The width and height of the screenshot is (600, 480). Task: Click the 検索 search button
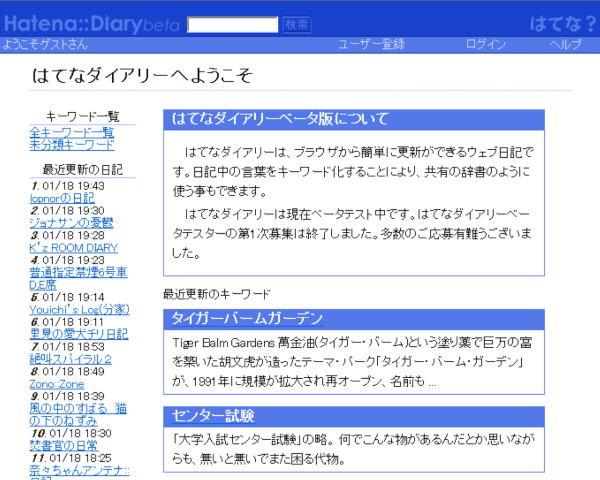(x=297, y=25)
